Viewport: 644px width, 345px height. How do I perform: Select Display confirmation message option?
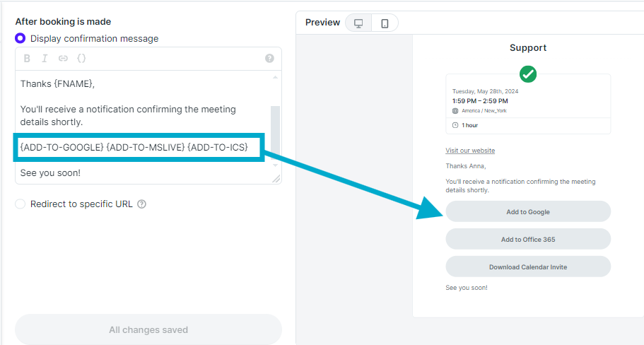click(20, 38)
